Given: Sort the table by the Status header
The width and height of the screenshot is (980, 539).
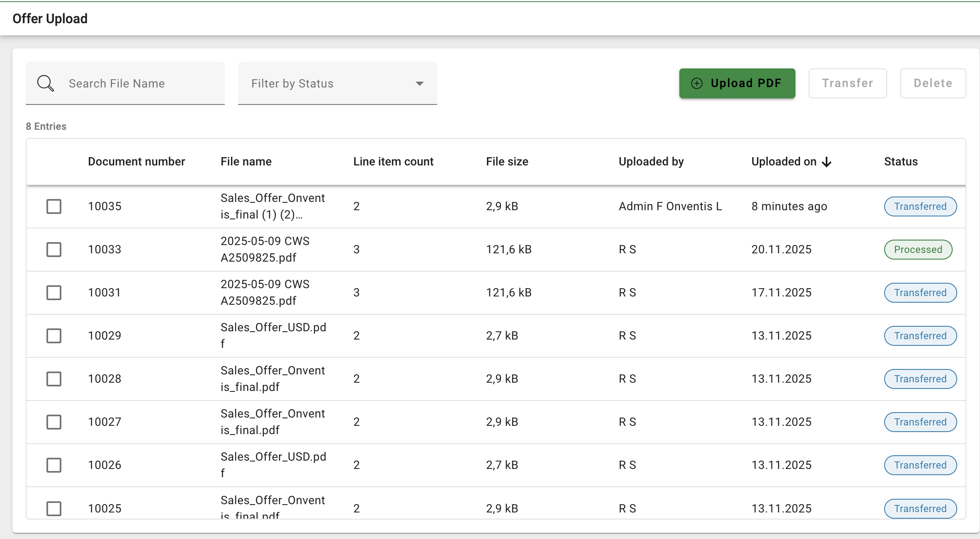Looking at the screenshot, I should pyautogui.click(x=900, y=162).
